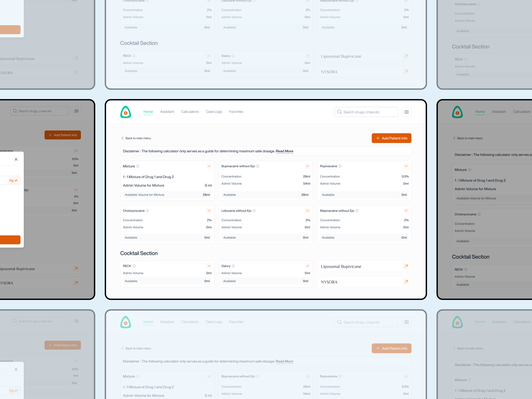Select the Assistant tab in the dimmed right window
Image resolution: width=532 pixels, height=399 pixels.
pos(499,112)
